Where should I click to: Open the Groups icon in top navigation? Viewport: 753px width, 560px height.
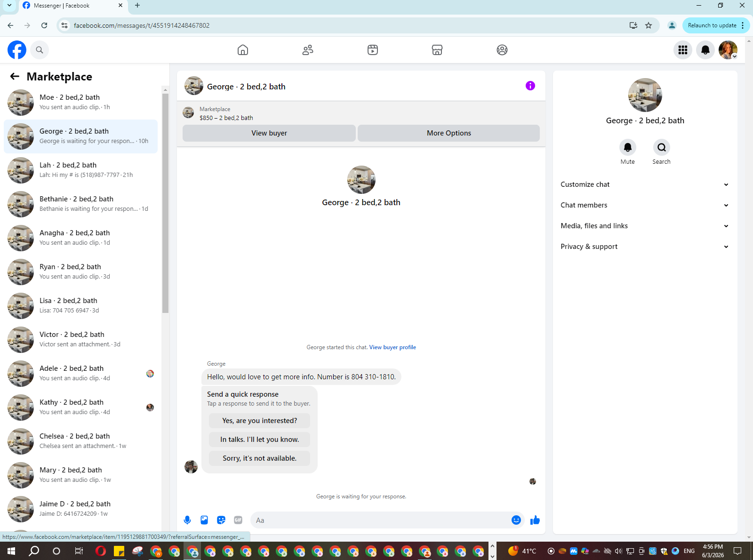pos(502,50)
